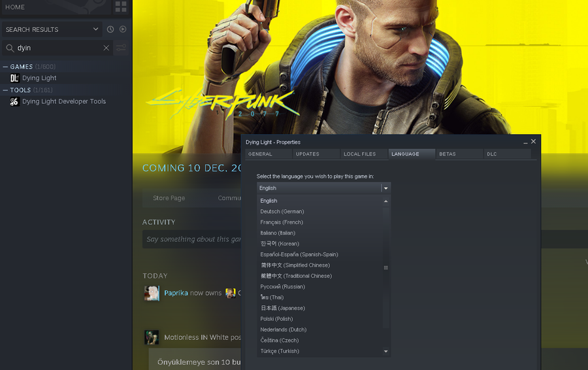Switch to the Local Files tab
Viewport: 588px width, 370px height.
tap(364, 154)
